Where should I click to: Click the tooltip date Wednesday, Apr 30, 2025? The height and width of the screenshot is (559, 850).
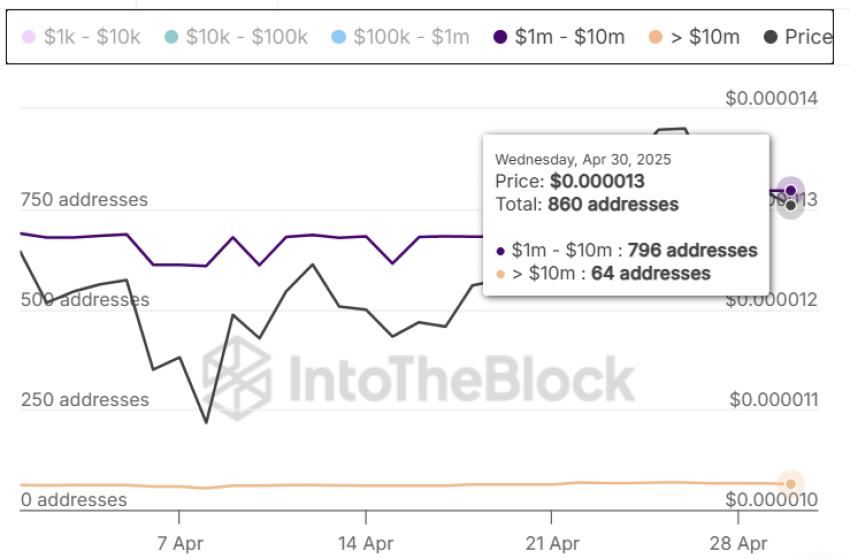click(583, 159)
